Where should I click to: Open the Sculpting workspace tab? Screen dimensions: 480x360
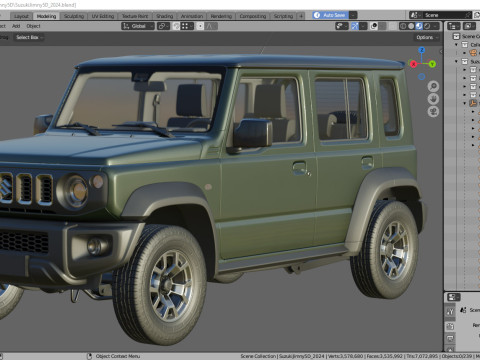pos(74,16)
